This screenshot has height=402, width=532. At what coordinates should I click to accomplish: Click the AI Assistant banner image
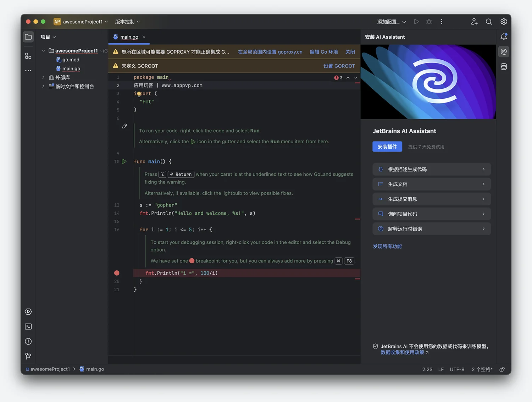pos(428,82)
